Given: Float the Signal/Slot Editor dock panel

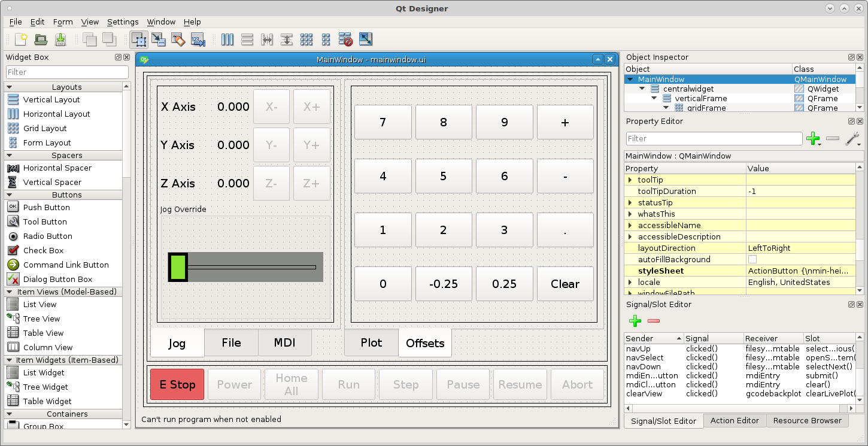Looking at the screenshot, I should (x=851, y=305).
